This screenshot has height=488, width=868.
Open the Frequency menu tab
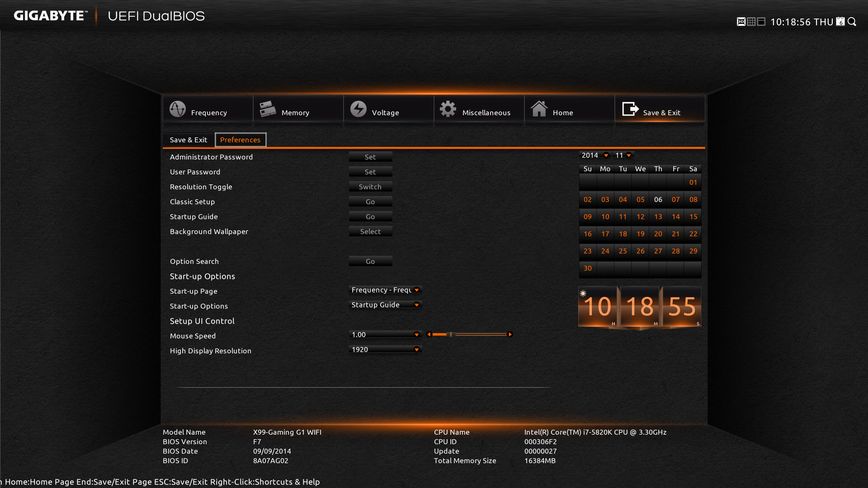[208, 108]
